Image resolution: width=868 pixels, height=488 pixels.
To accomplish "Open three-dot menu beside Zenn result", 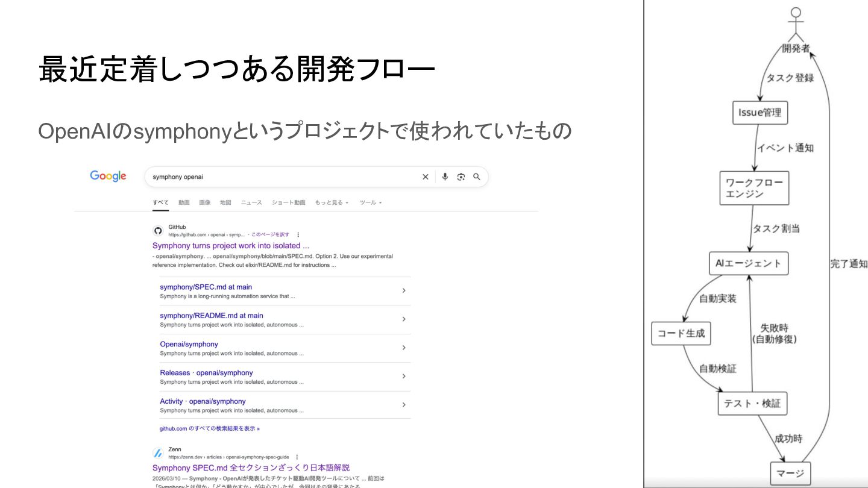I will [297, 457].
